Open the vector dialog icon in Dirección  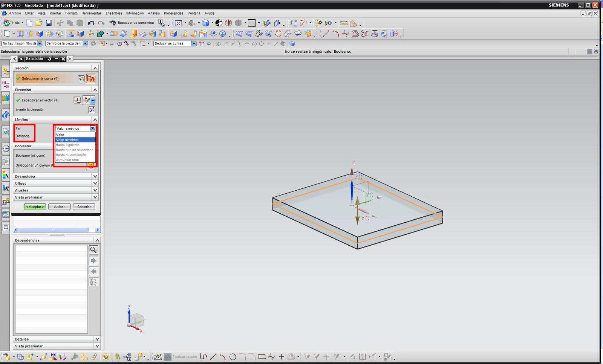[x=77, y=100]
